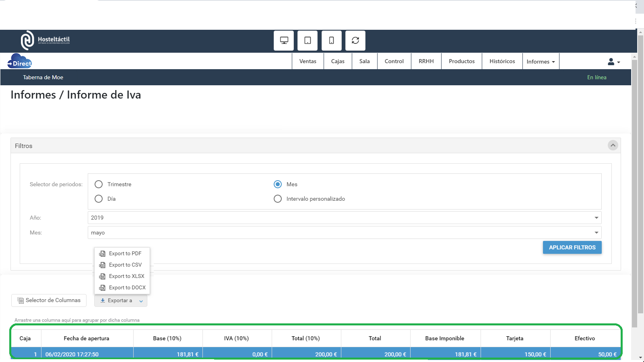Click the desktop view icon
The image size is (644, 362).
click(x=284, y=41)
